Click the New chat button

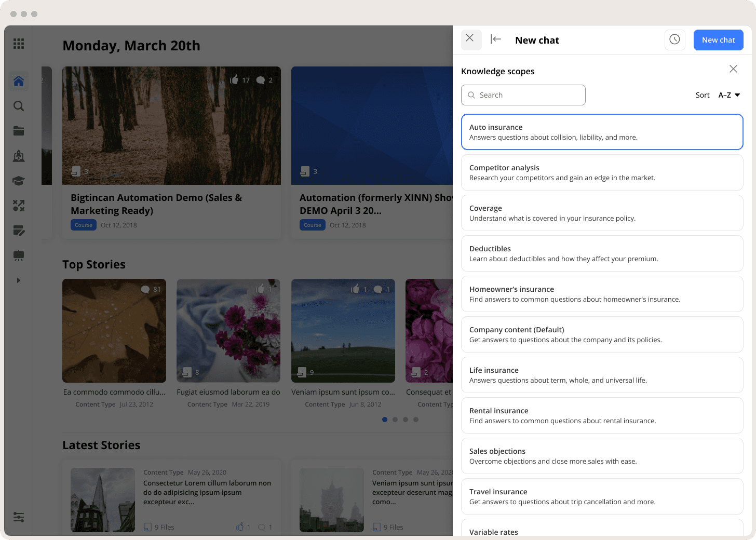[719, 40]
